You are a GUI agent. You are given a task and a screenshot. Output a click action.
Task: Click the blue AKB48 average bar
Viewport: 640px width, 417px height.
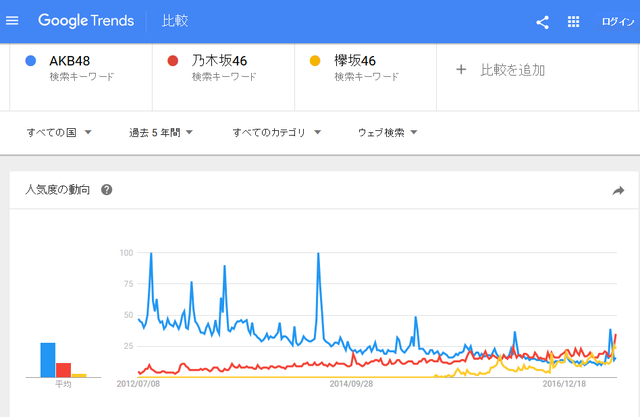[48, 360]
